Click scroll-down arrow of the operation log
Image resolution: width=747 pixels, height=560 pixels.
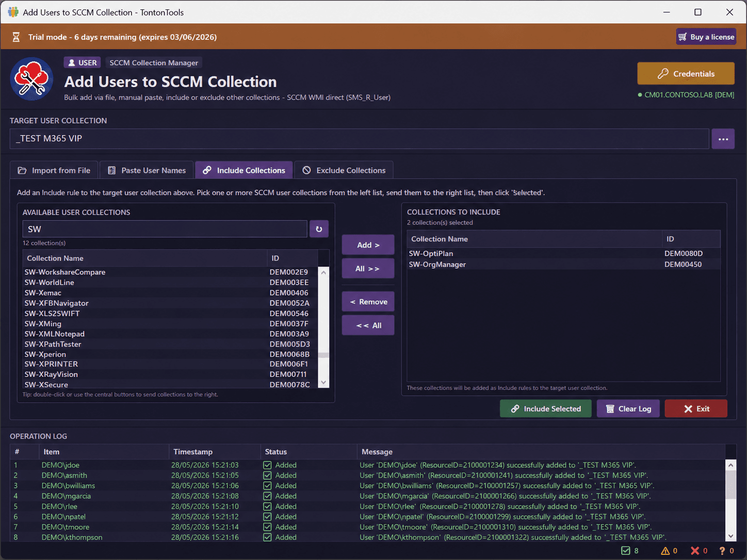point(730,536)
